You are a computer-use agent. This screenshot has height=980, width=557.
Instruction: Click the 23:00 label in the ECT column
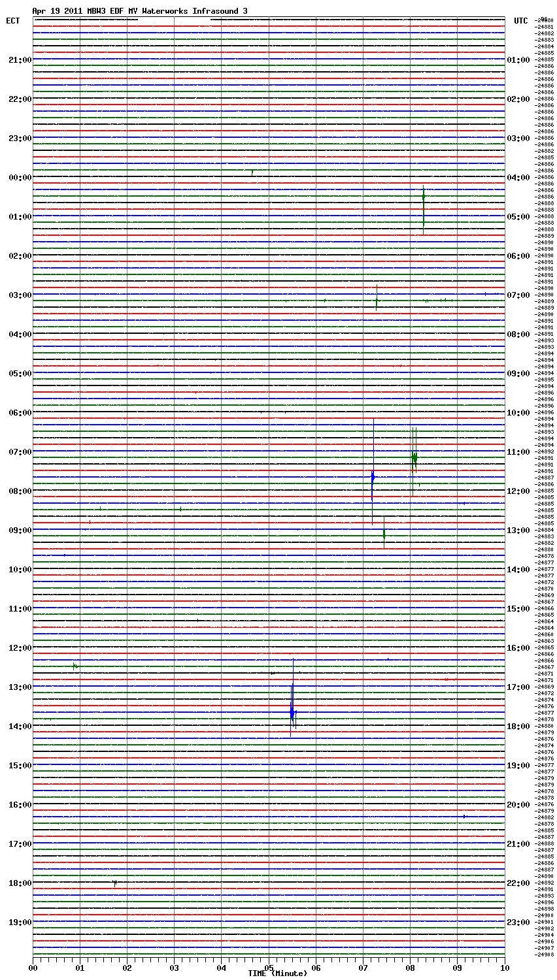tap(20, 139)
